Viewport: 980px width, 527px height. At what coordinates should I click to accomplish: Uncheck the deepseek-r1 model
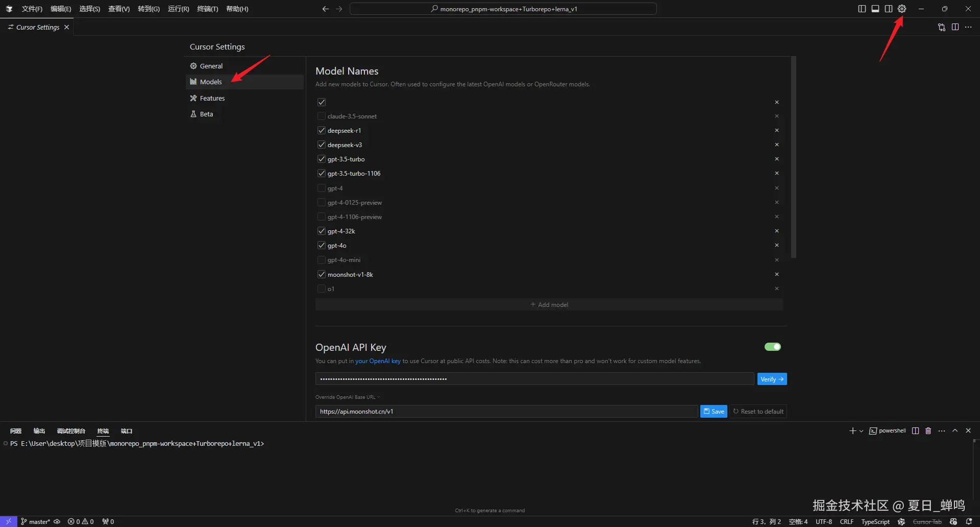(322, 131)
